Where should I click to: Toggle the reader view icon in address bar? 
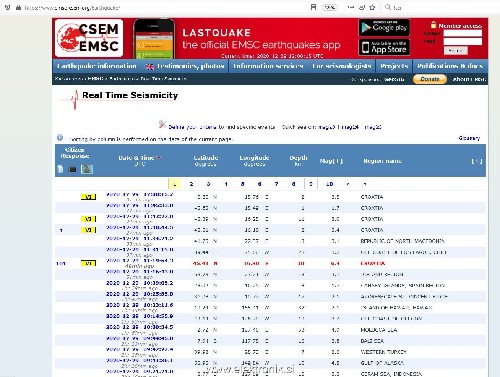313,7
